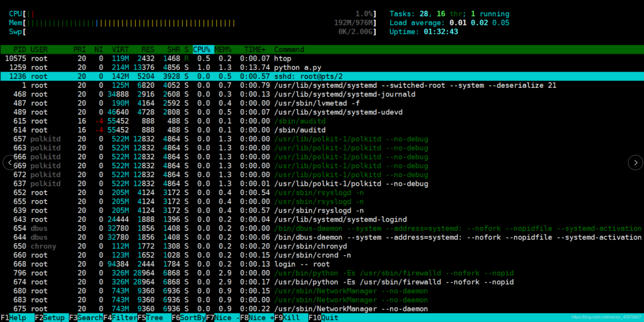Sort by the NI column header

click(98, 49)
